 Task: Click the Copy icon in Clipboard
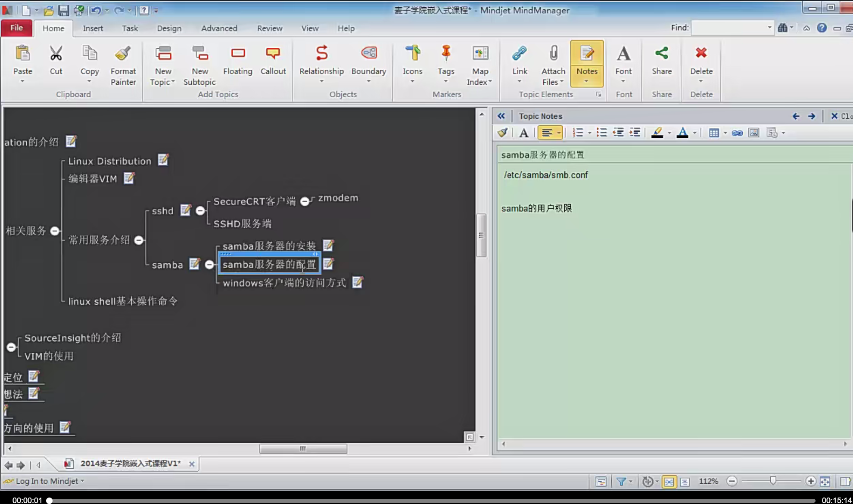click(90, 53)
